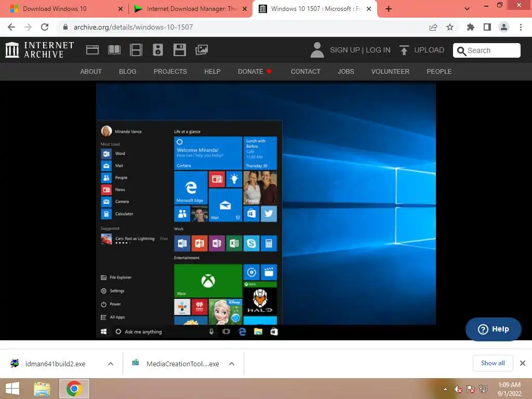Expand idman641build2.exe download options
Viewport: 532px width, 399px height.
(x=111, y=364)
